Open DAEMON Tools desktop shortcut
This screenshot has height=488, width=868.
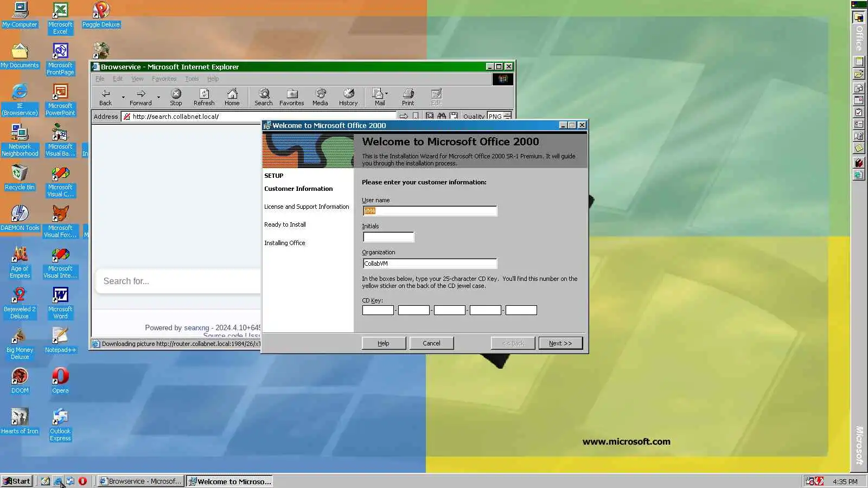pyautogui.click(x=20, y=218)
